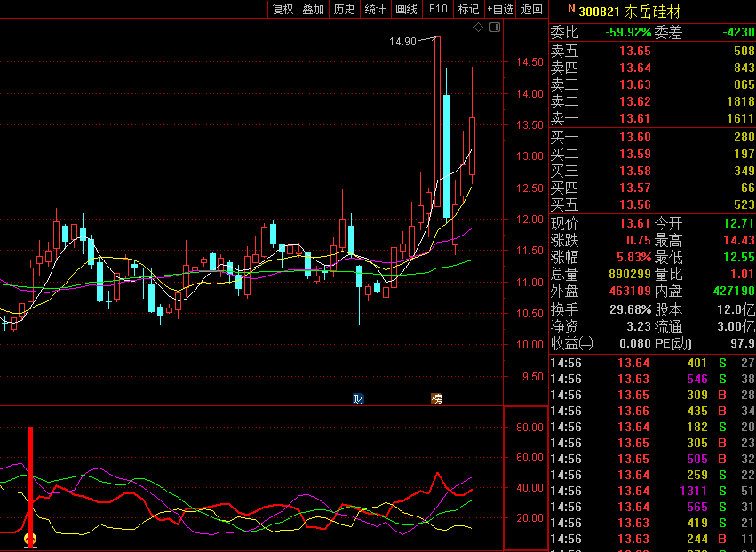The width and height of the screenshot is (756, 552).
Task: Click the 卖二 price 13.62
Action: [x=635, y=101]
